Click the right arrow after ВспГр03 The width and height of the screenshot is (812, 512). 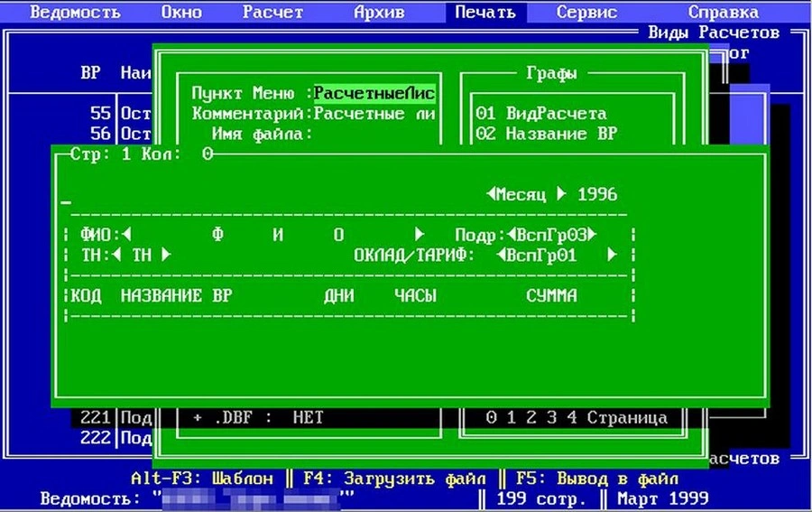[592, 235]
